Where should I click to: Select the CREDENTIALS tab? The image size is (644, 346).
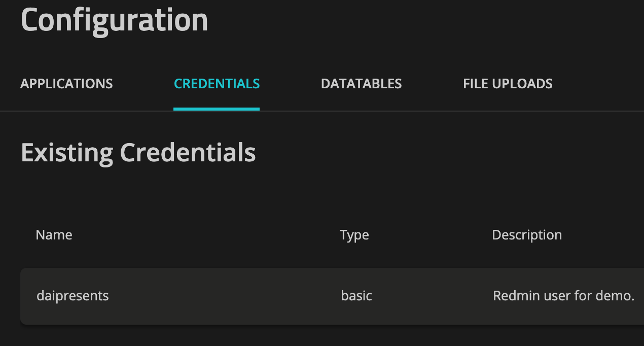tap(217, 84)
